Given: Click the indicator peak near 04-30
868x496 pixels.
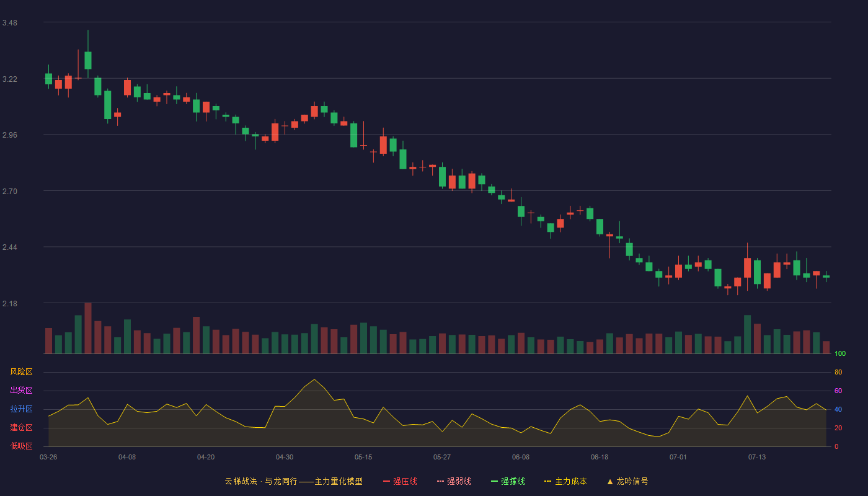Looking at the screenshot, I should point(314,379).
